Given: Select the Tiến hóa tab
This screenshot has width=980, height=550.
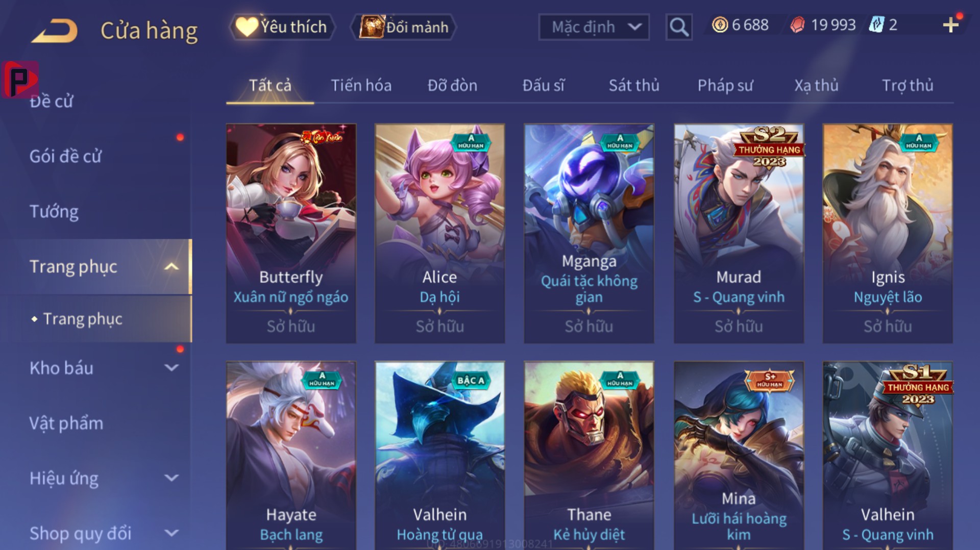Looking at the screenshot, I should 361,85.
